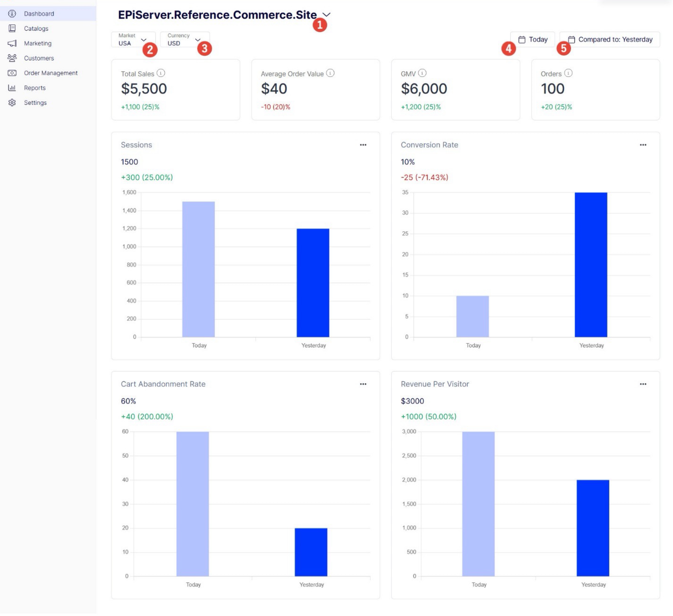Screen dimensions: 673x616
Task: Click the Conversion Rate title
Action: click(x=430, y=145)
